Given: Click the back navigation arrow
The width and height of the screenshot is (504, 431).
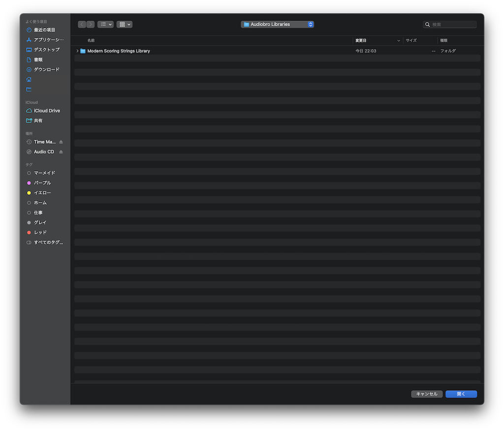Looking at the screenshot, I should (82, 24).
